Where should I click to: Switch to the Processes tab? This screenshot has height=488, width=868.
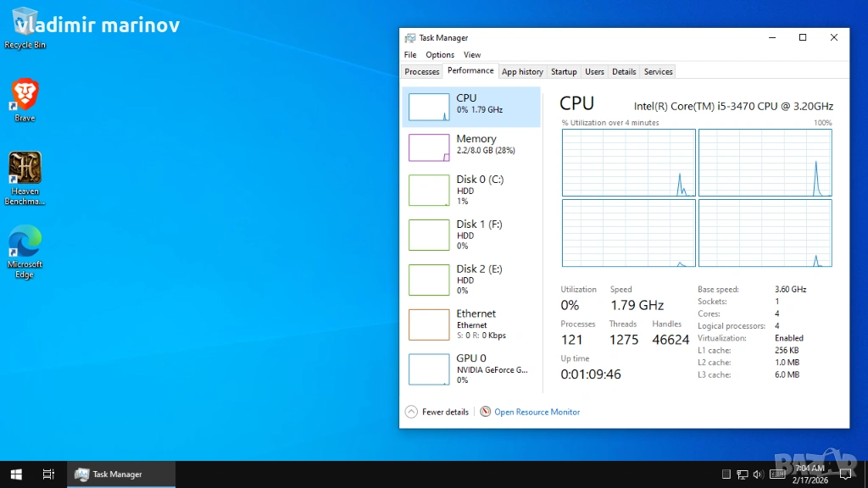(421, 72)
